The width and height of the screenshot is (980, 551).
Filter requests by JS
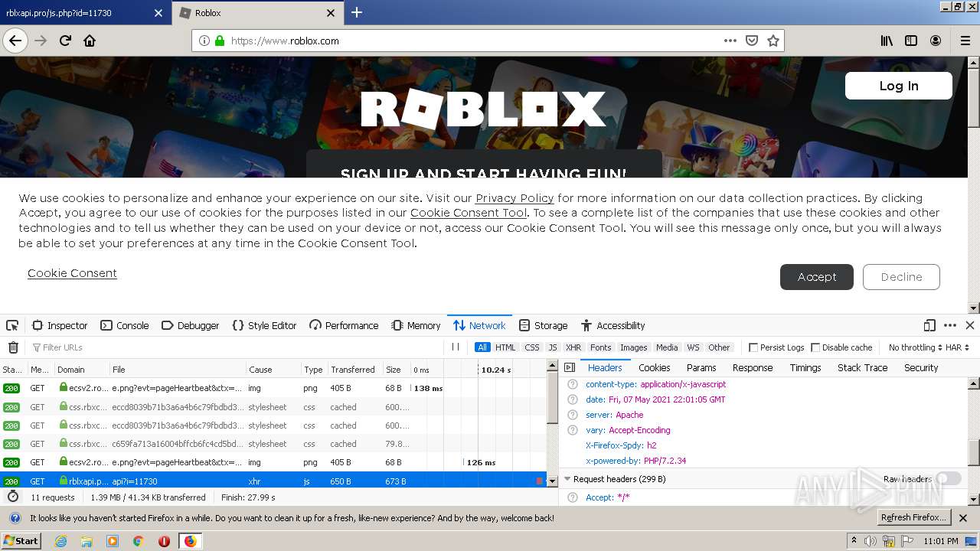click(553, 347)
